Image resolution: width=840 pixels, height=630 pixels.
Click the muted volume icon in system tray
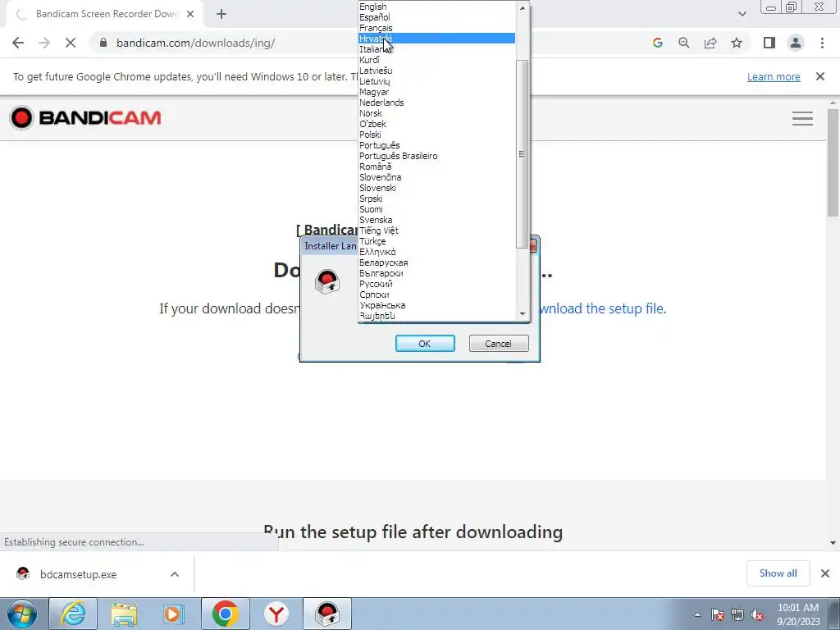pos(757,615)
